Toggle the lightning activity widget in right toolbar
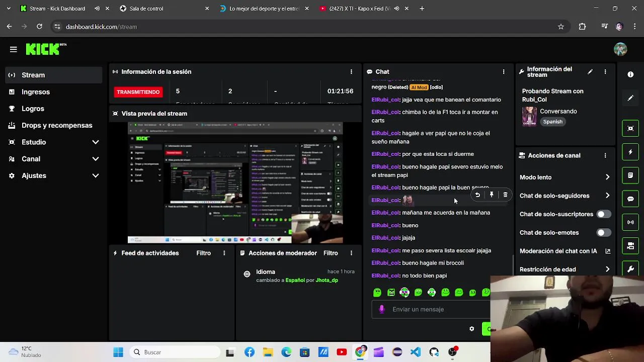Screen dimensions: 644x362 point(630,152)
